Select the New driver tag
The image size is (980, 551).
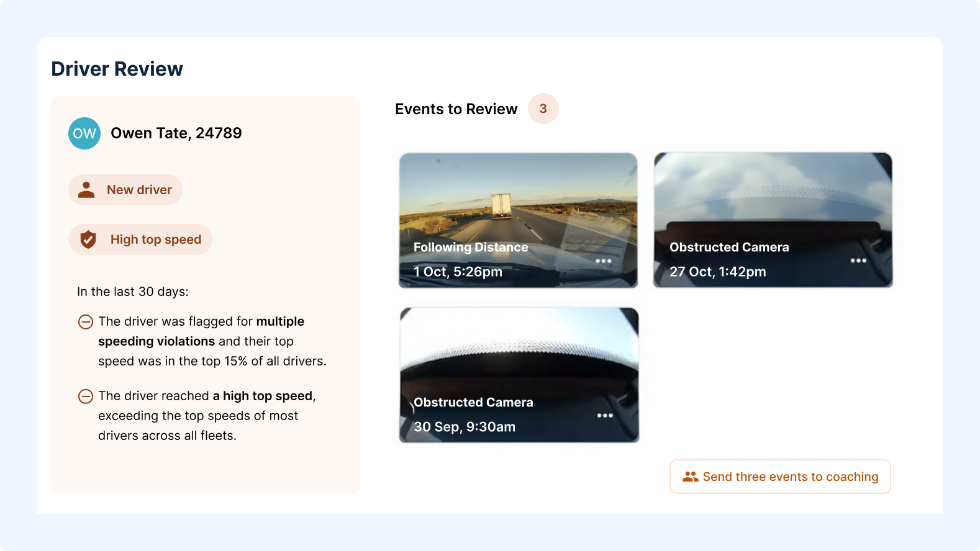pyautogui.click(x=125, y=190)
